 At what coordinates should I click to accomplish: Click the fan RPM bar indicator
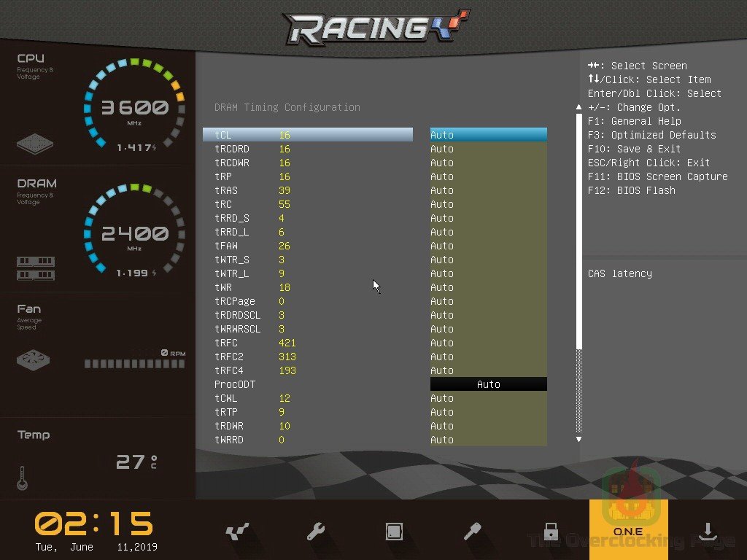point(135,363)
